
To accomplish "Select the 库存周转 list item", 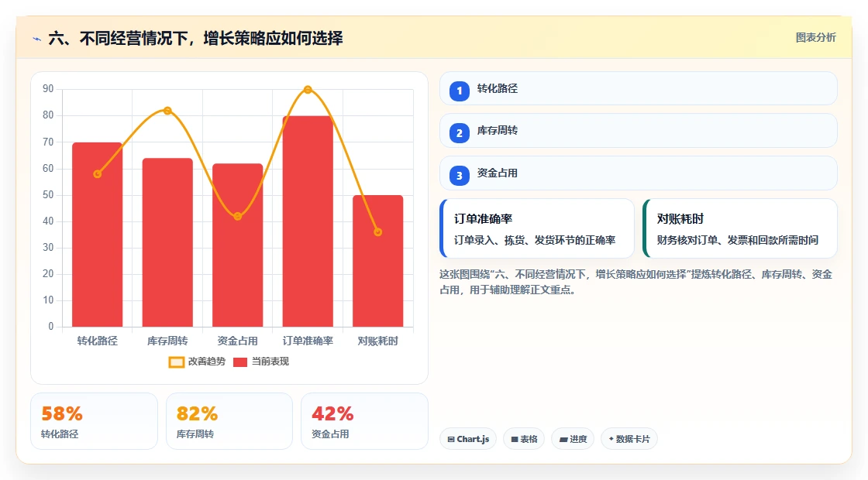I will point(639,131).
